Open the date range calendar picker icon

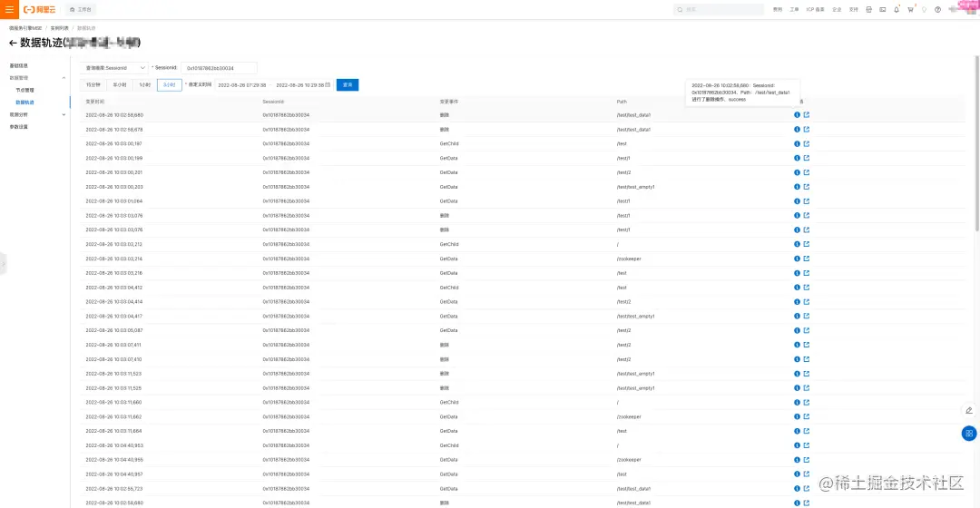click(x=328, y=85)
